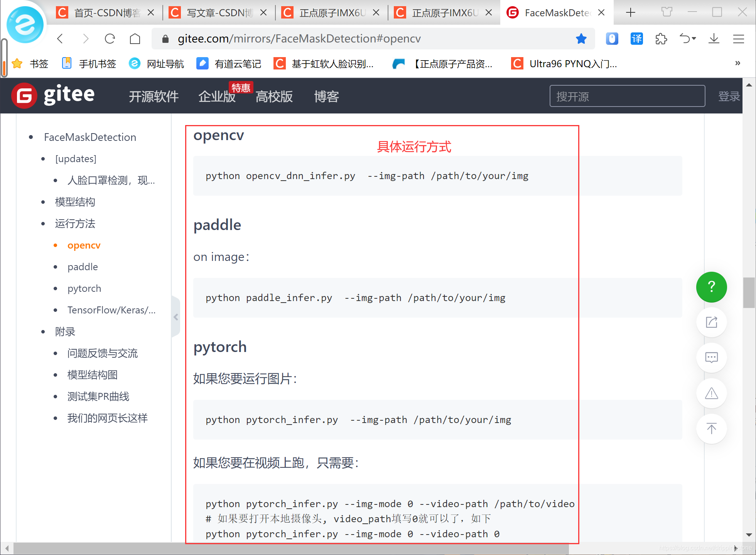Select 模型结构图 in sidebar outline
The width and height of the screenshot is (756, 555).
[x=92, y=375]
